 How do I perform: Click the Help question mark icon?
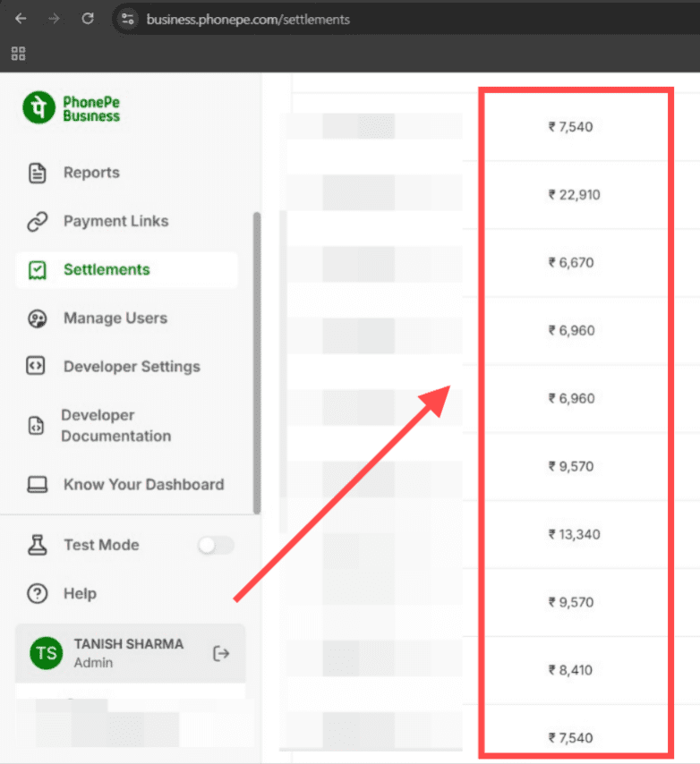[x=37, y=594]
